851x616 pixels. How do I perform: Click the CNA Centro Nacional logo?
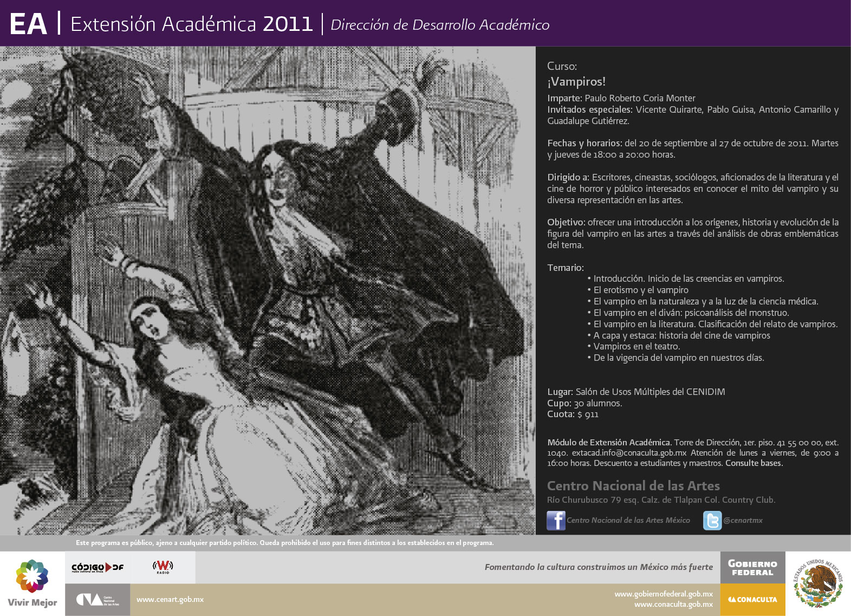pyautogui.click(x=98, y=600)
